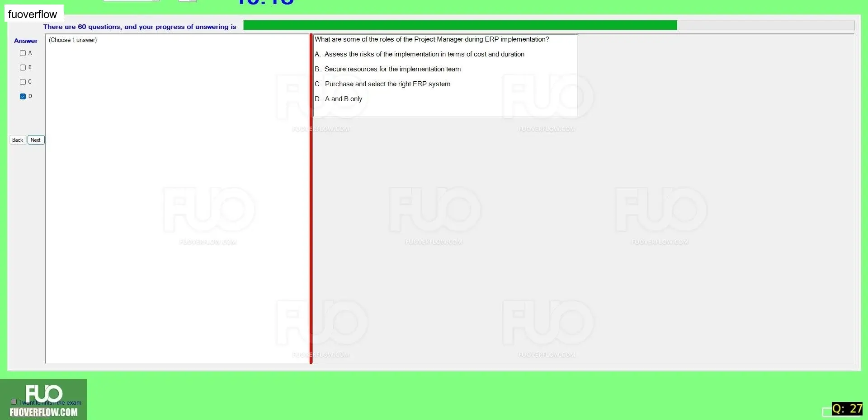Click the answering progress bar
The width and height of the screenshot is (868, 420).
point(549,25)
